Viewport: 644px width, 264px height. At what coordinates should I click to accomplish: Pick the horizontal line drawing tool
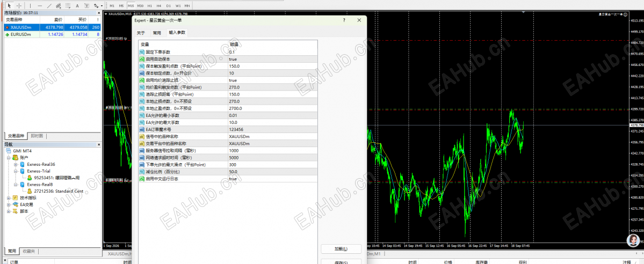coord(40,6)
